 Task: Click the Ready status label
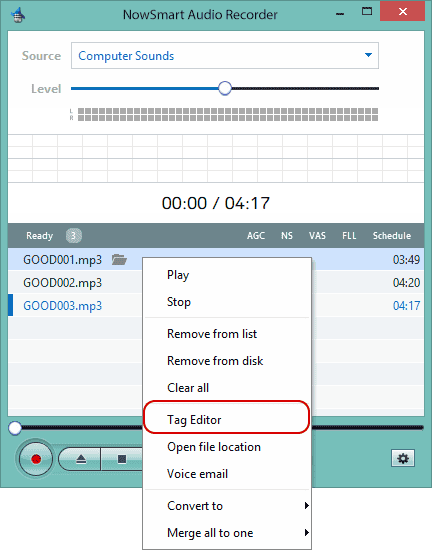(39, 236)
